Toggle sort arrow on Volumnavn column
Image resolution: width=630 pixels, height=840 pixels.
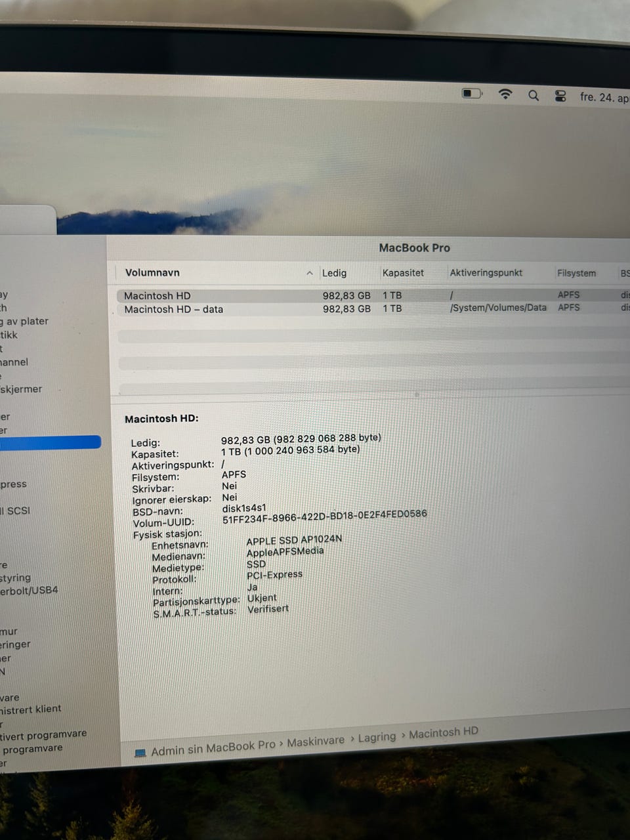click(309, 273)
